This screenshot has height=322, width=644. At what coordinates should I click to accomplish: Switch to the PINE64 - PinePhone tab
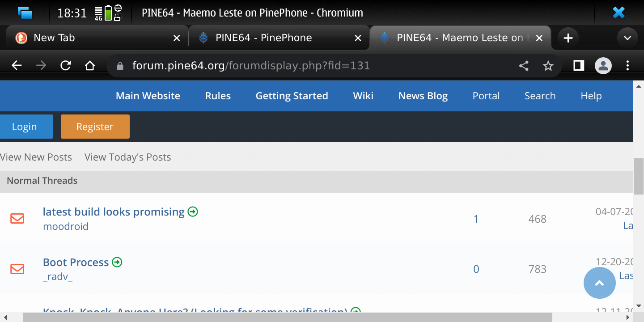click(x=264, y=38)
